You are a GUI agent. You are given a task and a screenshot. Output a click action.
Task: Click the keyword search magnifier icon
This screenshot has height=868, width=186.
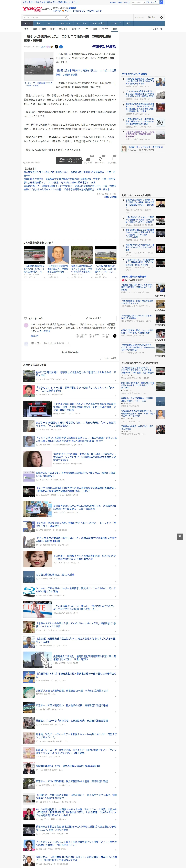[66, 18]
